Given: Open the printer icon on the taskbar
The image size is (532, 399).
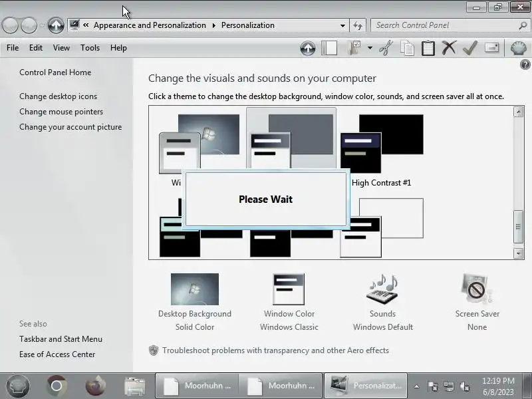Looking at the screenshot, I should tap(134, 386).
